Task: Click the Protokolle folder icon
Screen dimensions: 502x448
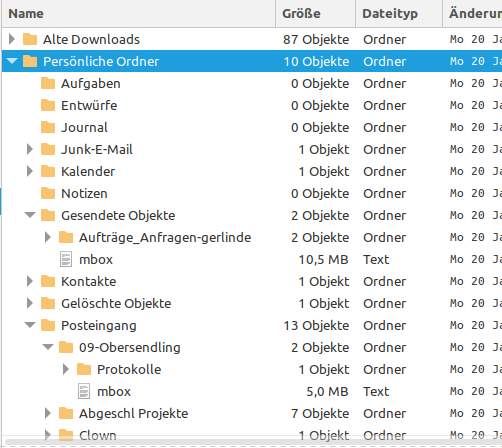Action: (84, 369)
